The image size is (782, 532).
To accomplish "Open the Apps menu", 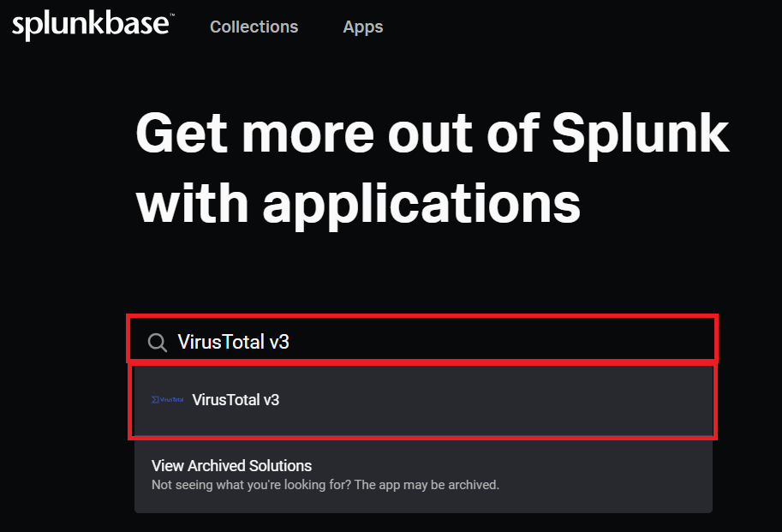I will click(x=363, y=27).
